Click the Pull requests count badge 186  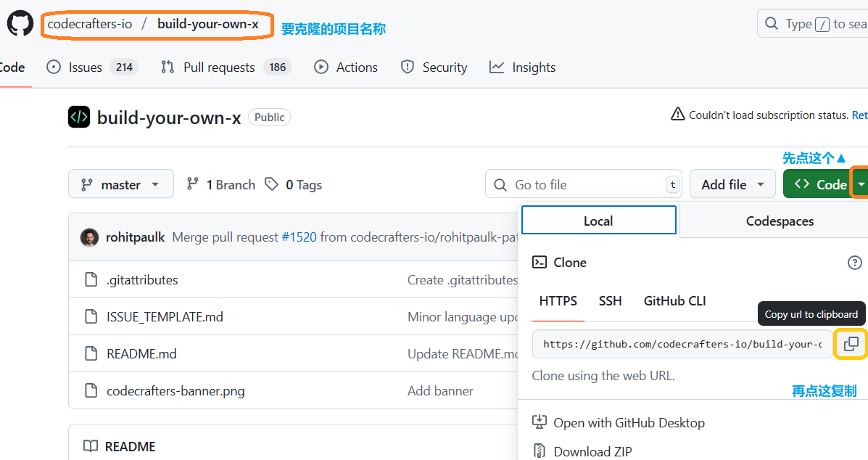277,67
